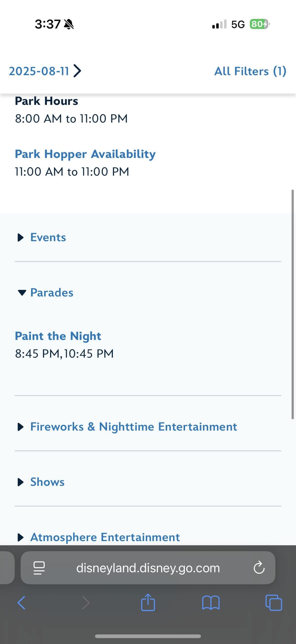Open the Safari tabs overview icon
The width and height of the screenshot is (296, 644).
point(274,603)
